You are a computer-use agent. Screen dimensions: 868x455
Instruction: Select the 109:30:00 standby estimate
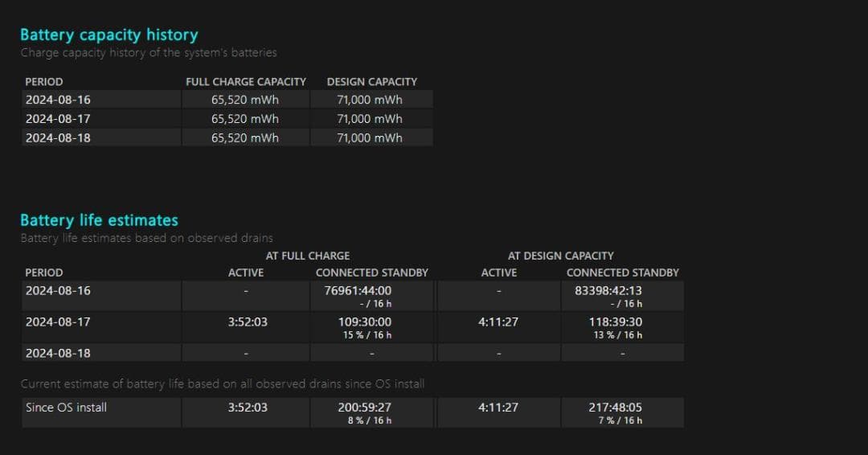click(365, 322)
